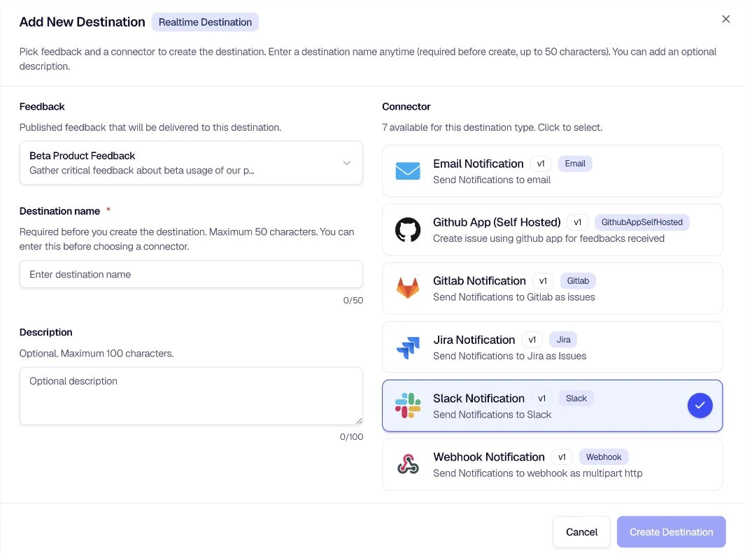Click v1 badge on Jira Notification

click(x=532, y=340)
